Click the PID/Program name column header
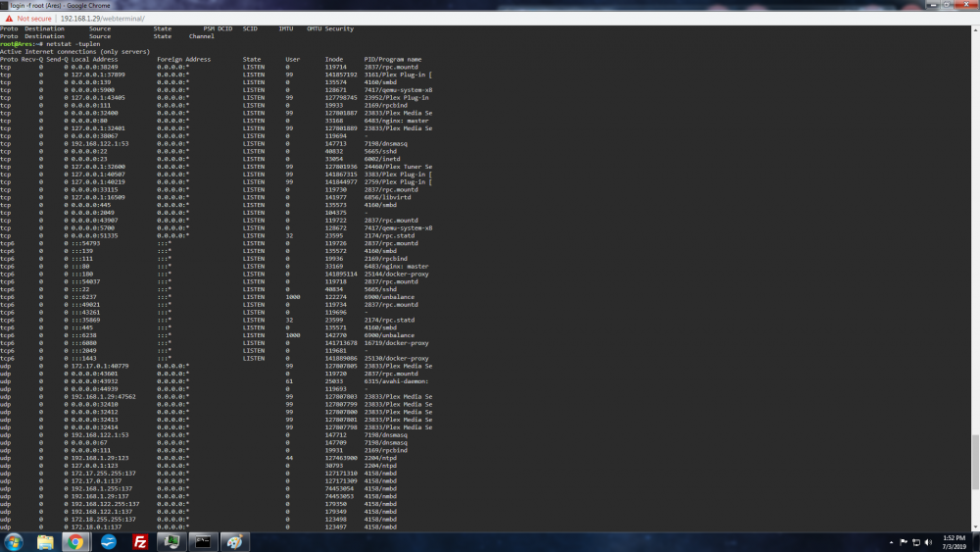This screenshot has width=980, height=552. point(393,60)
